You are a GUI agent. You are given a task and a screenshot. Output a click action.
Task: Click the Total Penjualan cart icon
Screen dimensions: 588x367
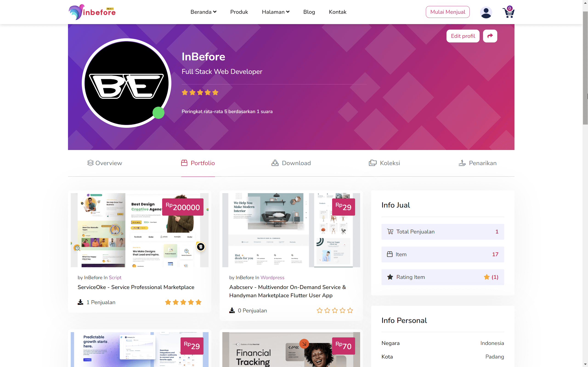click(390, 232)
